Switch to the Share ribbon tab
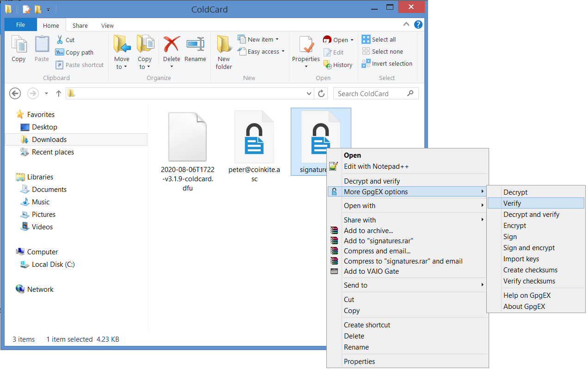588x369 pixels. pos(80,25)
